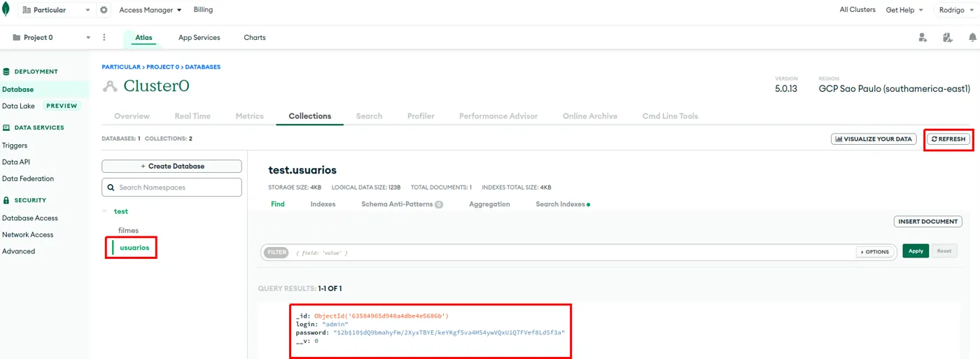Image resolution: width=980 pixels, height=359 pixels.
Task: Select the Find sub-tab
Action: coord(278,204)
